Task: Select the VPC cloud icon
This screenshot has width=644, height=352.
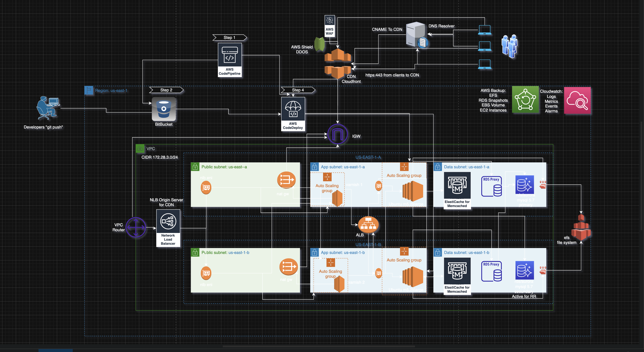Action: pos(140,148)
